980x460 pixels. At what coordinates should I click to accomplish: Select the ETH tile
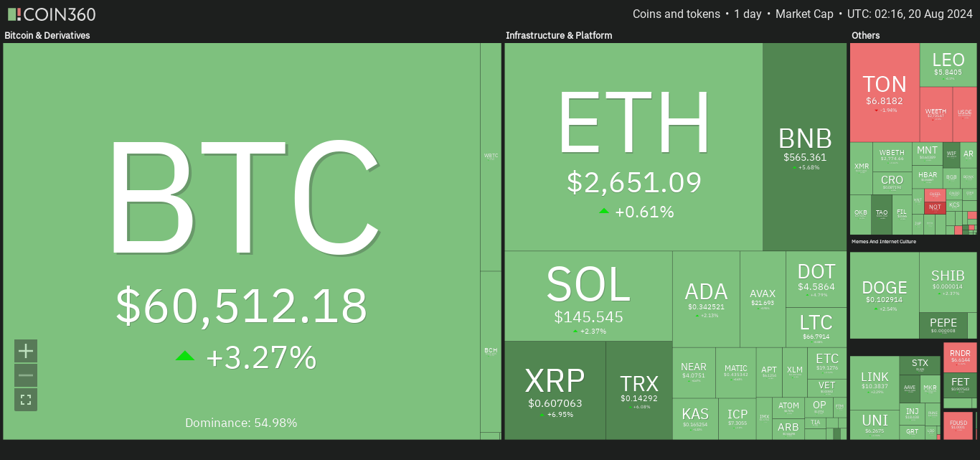click(x=633, y=146)
